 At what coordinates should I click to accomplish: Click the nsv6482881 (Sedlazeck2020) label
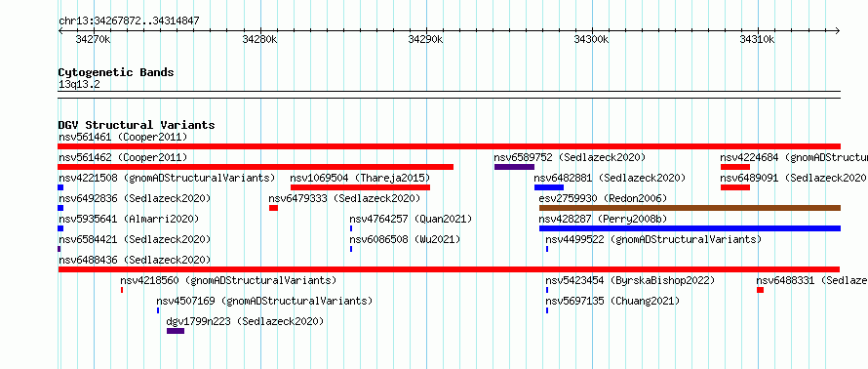(610, 178)
